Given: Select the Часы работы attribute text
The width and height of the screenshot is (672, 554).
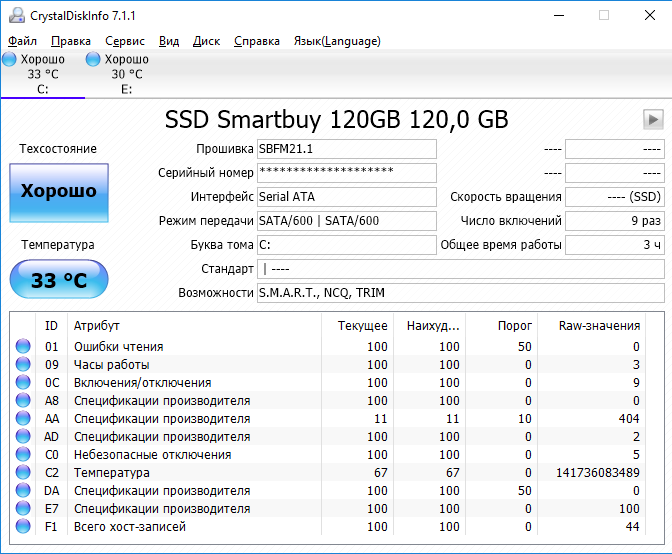Looking at the screenshot, I should point(111,365).
